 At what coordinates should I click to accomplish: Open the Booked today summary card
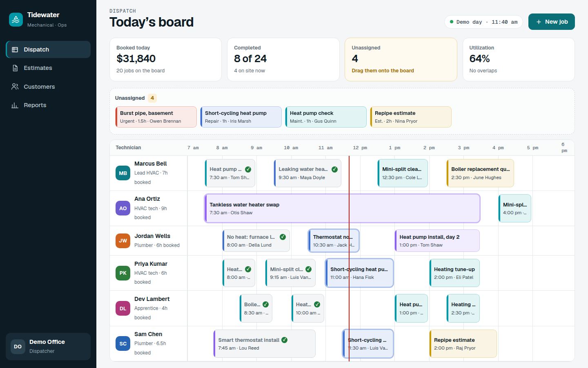[165, 59]
